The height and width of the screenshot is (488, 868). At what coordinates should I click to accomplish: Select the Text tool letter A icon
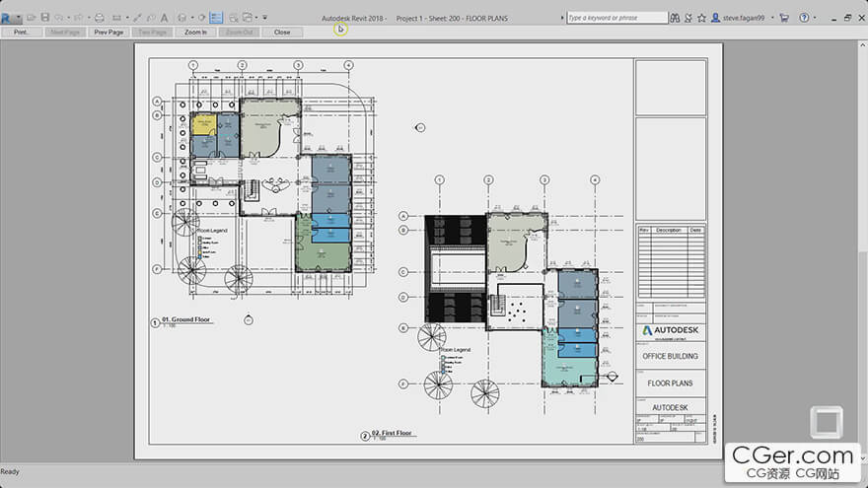tap(165, 18)
